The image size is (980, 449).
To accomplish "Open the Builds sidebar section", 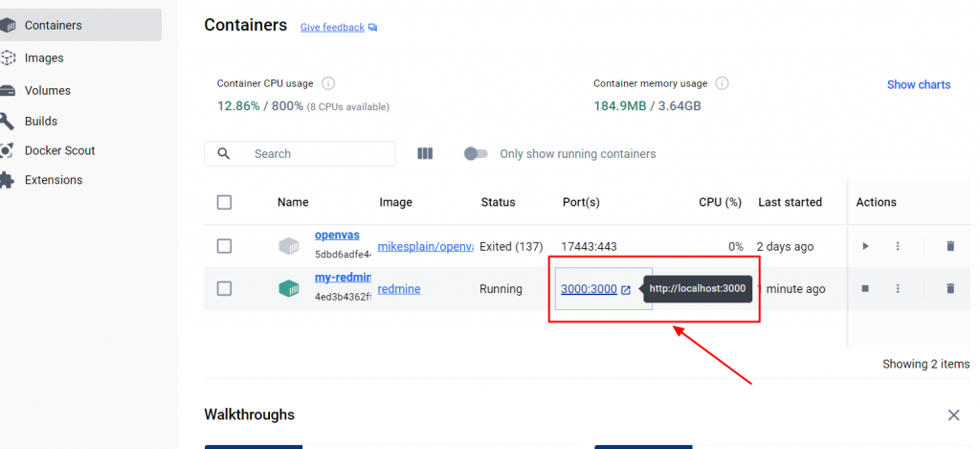I will pos(40,121).
